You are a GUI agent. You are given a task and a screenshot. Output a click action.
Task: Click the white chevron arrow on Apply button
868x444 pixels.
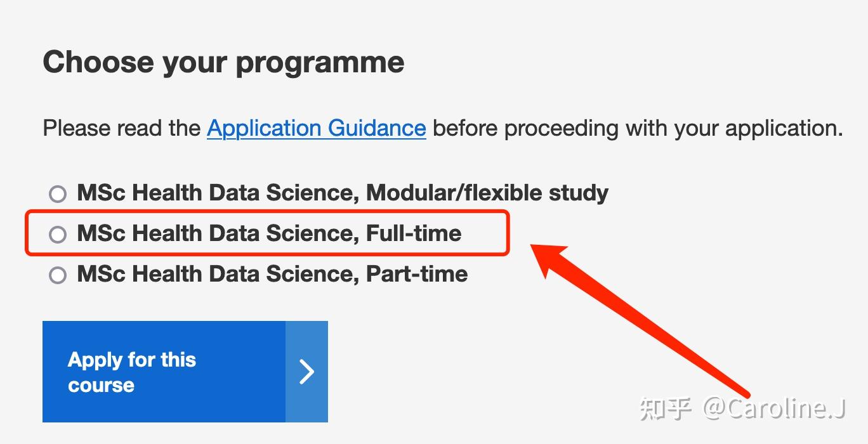coord(307,372)
